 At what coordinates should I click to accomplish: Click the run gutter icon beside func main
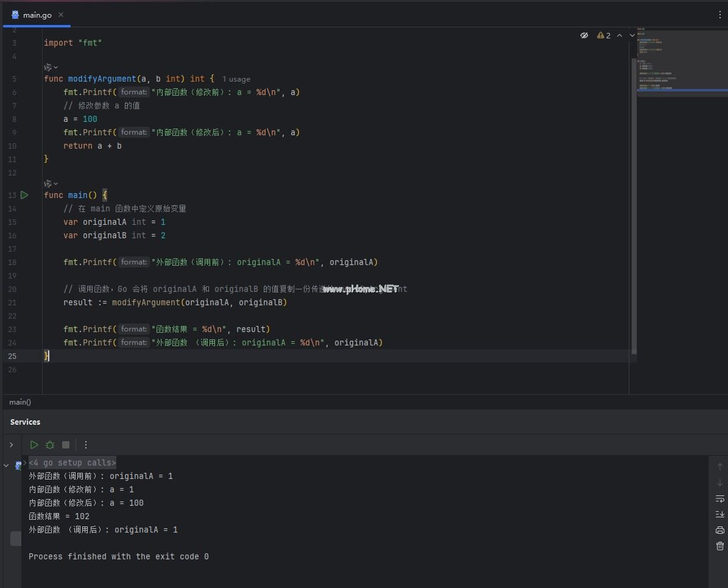[x=24, y=195]
